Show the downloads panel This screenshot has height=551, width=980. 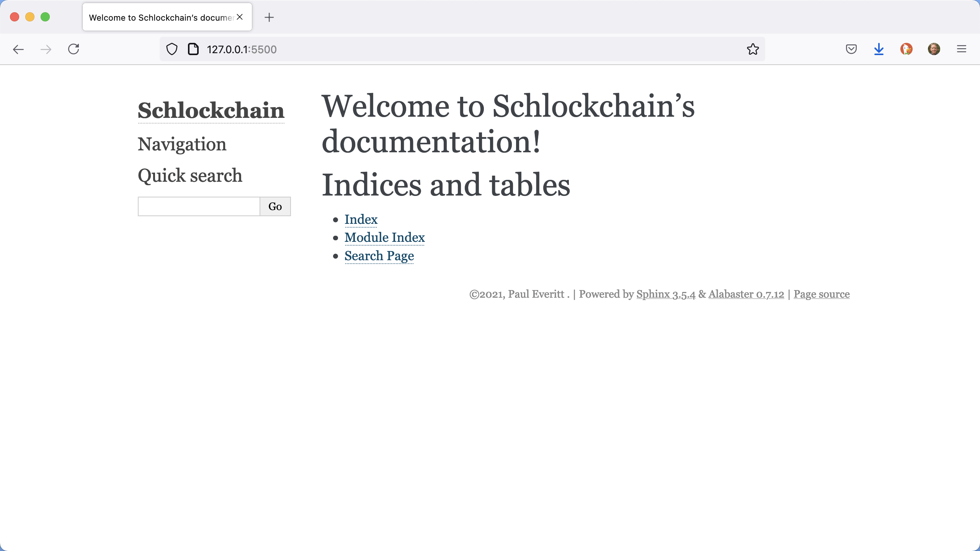879,49
